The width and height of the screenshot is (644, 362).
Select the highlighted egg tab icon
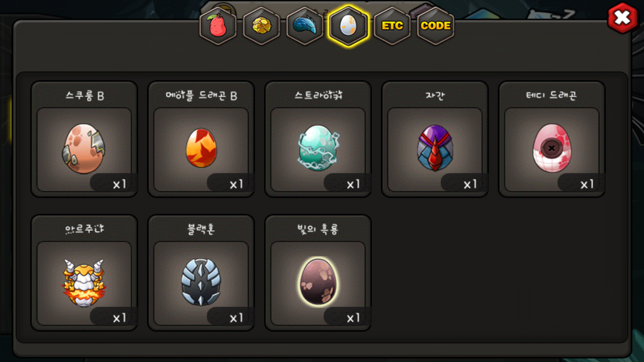[348, 26]
